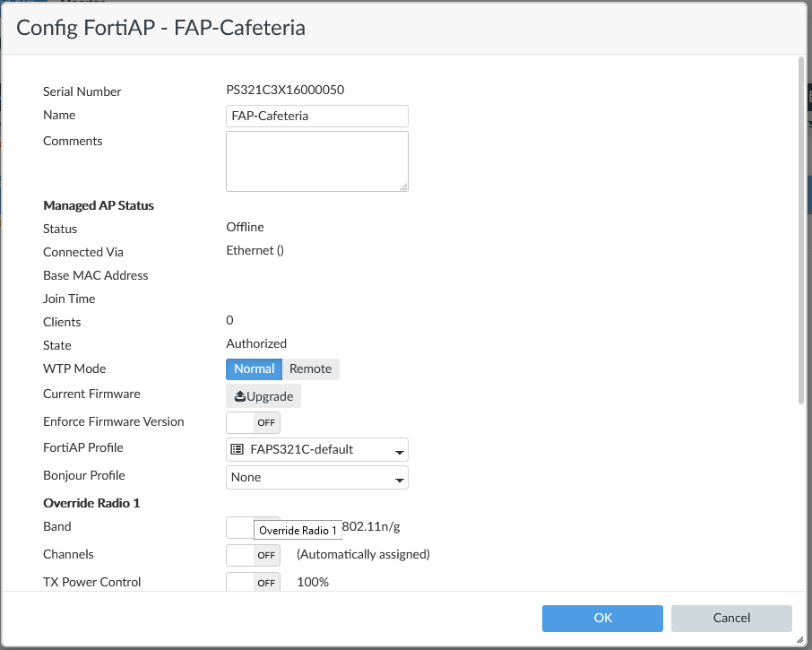Select Normal WTP mode
The width and height of the screenshot is (812, 650).
255,369
